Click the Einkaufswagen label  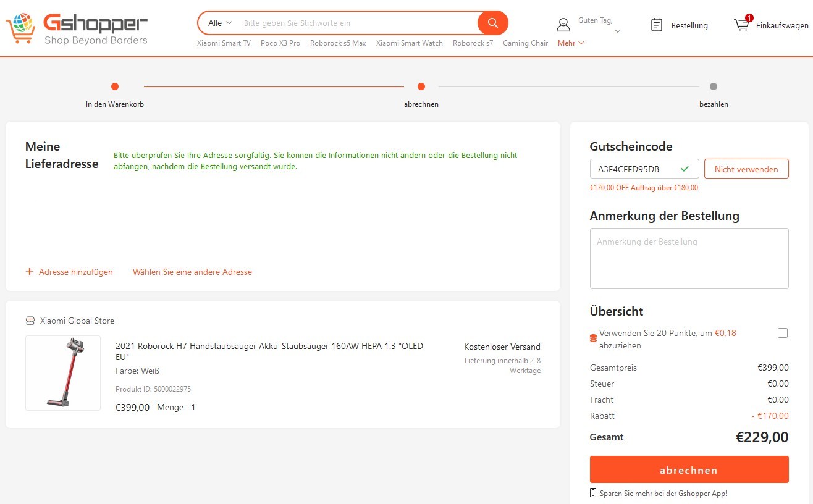(782, 25)
